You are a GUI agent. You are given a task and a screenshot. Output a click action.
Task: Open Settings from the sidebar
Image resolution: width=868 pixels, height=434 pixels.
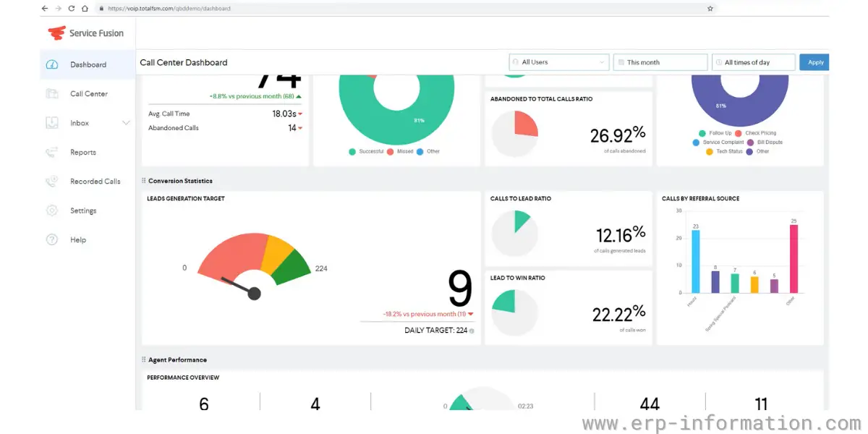(83, 210)
